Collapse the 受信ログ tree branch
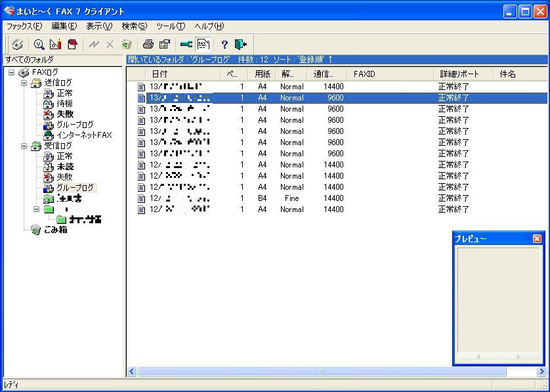 click(24, 146)
